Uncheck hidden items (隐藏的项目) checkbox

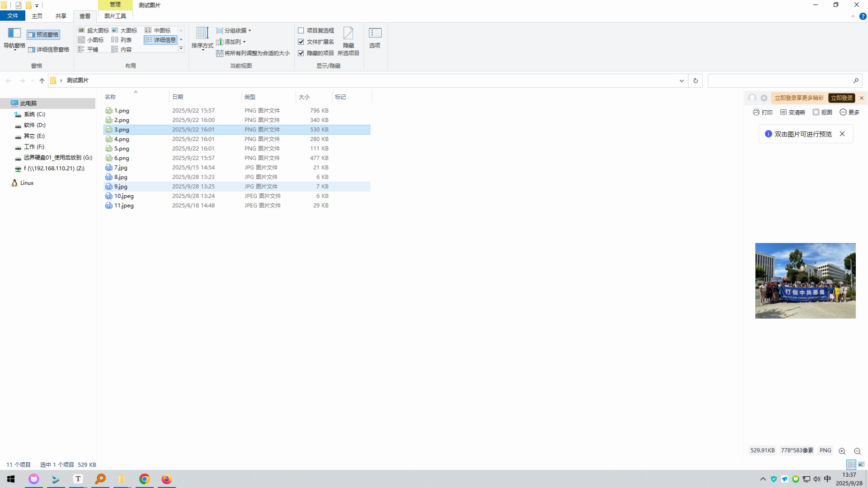[x=301, y=53]
